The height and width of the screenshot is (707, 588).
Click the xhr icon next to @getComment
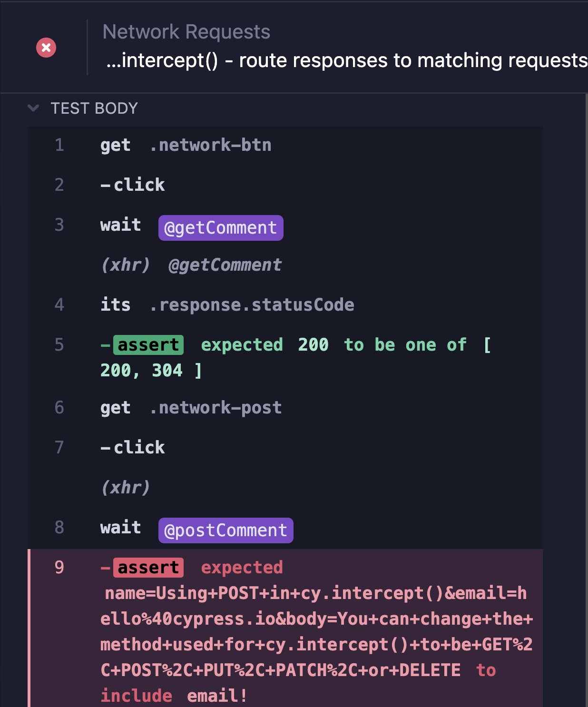click(126, 265)
